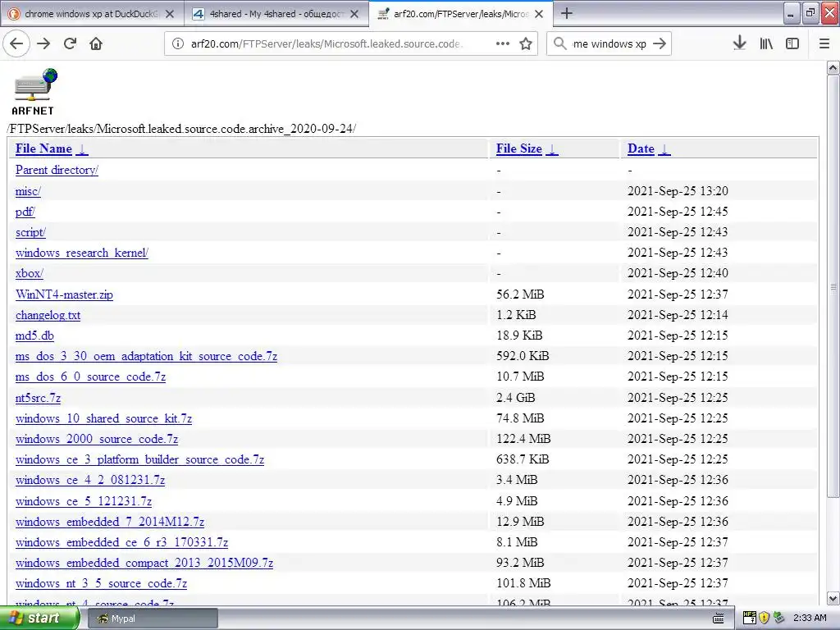The image size is (840, 630).
Task: Download windows_nt_3_5_source_code.7z
Action: point(101,583)
